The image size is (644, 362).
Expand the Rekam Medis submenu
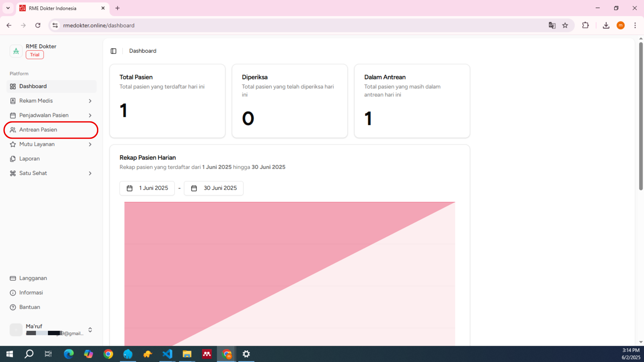pos(90,101)
